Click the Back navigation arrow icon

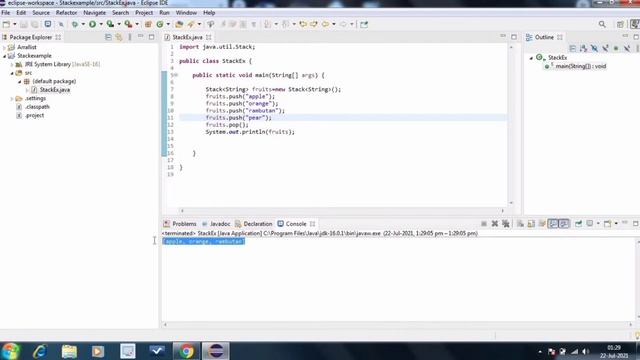(325, 24)
